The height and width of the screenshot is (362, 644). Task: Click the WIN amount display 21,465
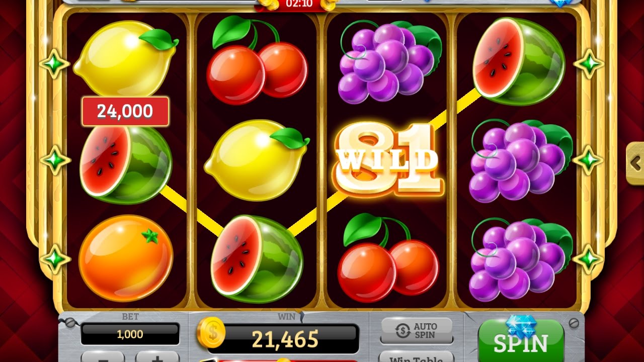(x=285, y=339)
